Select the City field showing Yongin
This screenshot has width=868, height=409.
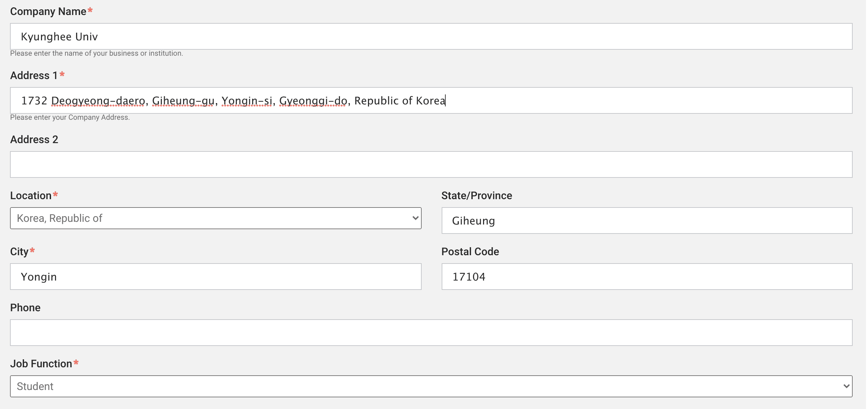tap(215, 277)
